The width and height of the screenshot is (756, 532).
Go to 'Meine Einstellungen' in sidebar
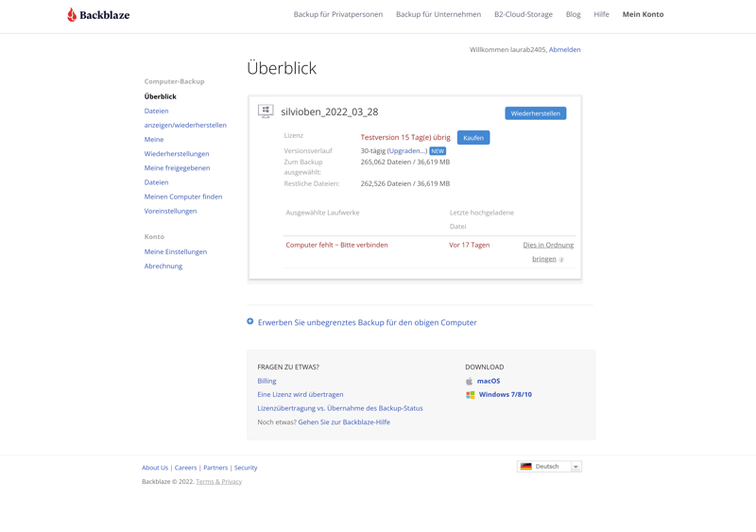pos(175,251)
